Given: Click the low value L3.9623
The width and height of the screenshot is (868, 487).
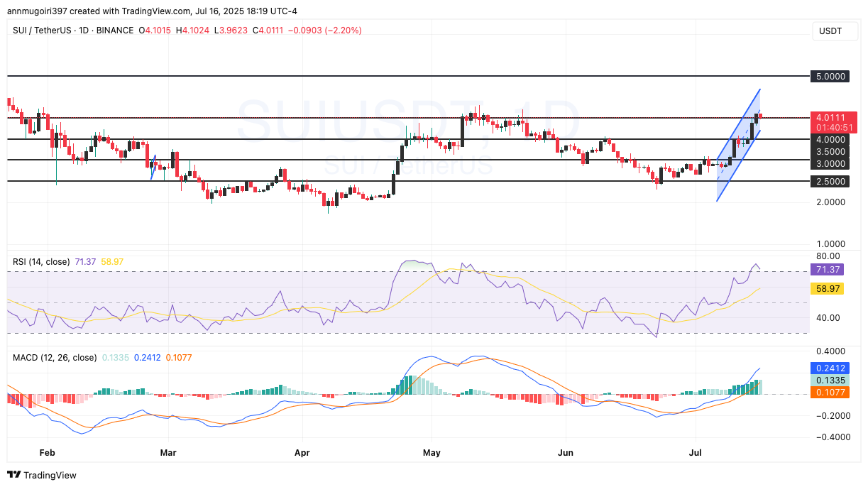Looking at the screenshot, I should (232, 31).
